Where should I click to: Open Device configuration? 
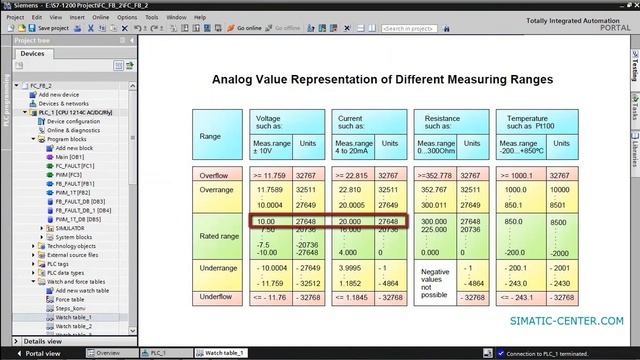(x=73, y=121)
